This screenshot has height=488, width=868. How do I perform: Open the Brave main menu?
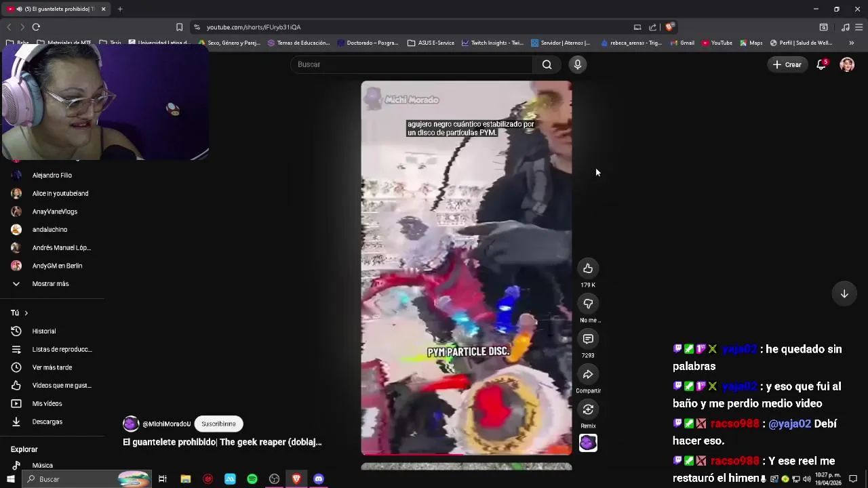coord(859,27)
